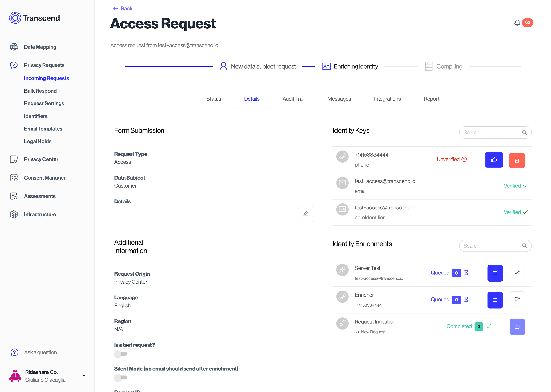Open the notifications bell icon

pos(517,23)
